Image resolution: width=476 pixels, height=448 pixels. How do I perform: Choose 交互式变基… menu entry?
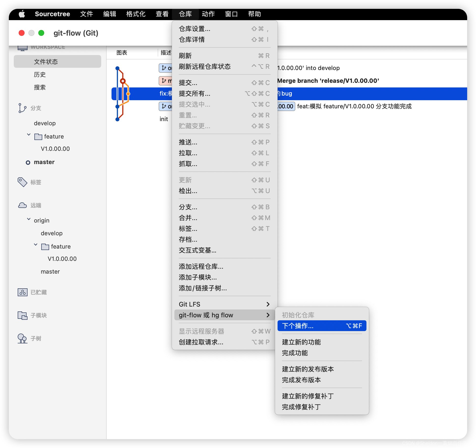pyautogui.click(x=224, y=250)
